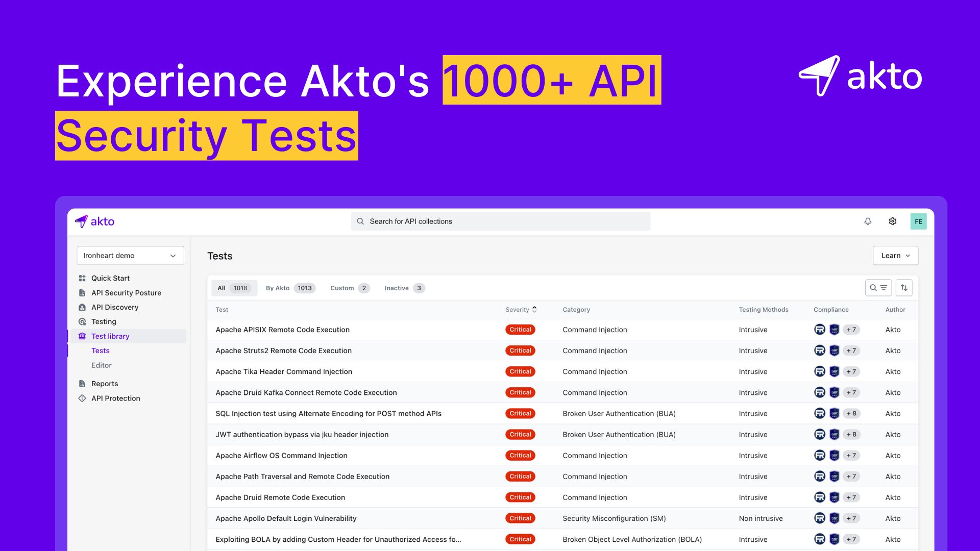Screen dimensions: 980x551
Task: Click the Test library bank icon
Action: [82, 336]
